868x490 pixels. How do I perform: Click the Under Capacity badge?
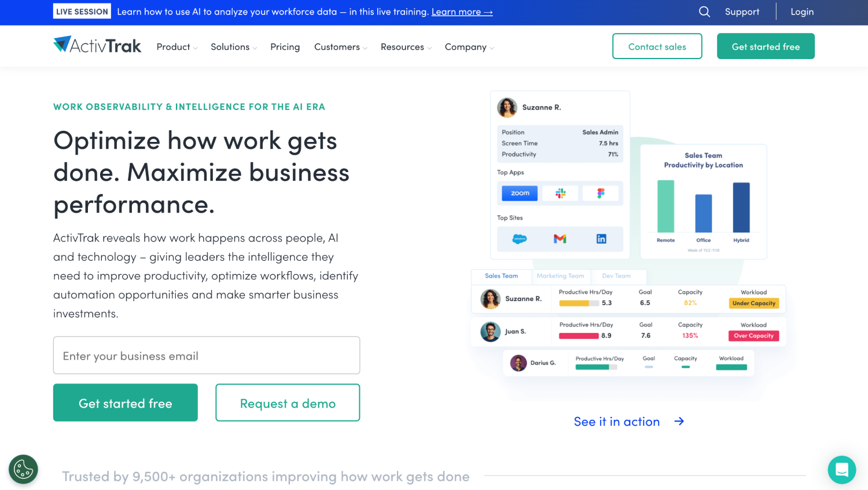click(x=754, y=303)
